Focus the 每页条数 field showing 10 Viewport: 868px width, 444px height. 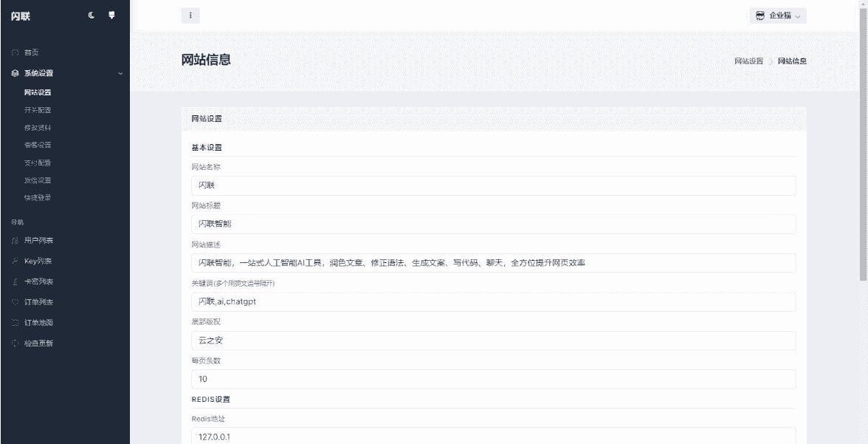pos(494,379)
